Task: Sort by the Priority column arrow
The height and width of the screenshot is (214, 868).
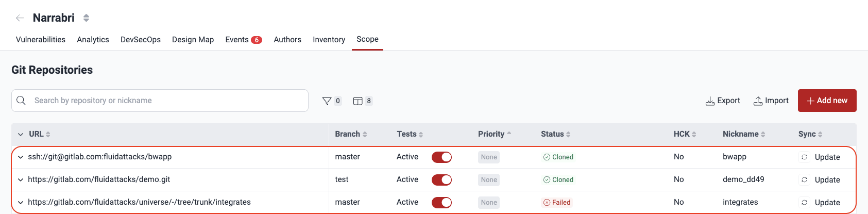Action: [x=509, y=134]
